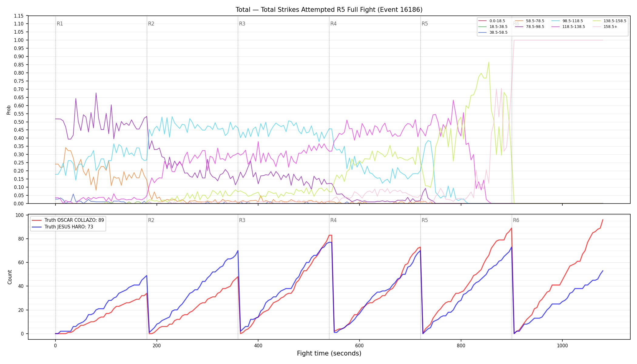Click the orange line sample for 58.5-78.5
The width and height of the screenshot is (637, 364).
(519, 21)
